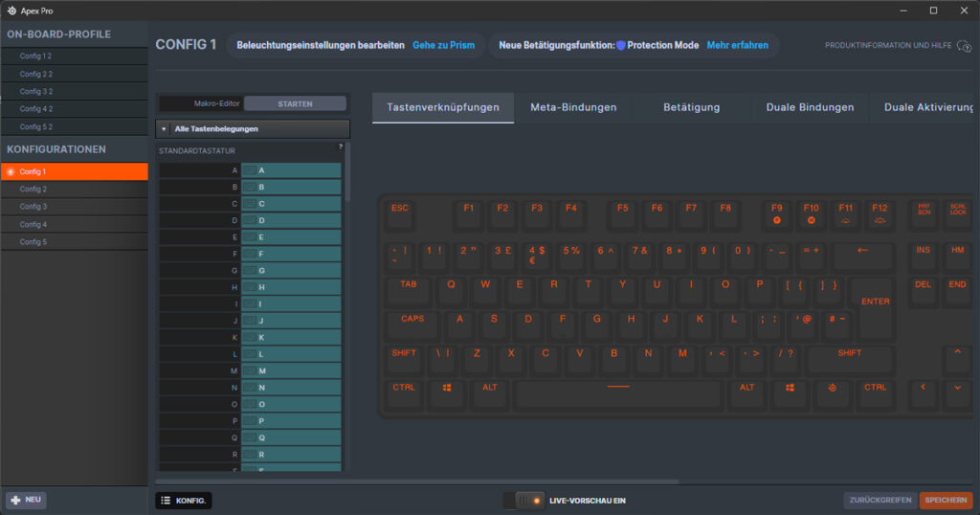The image size is (980, 515).
Task: Click the Q key binding row
Action: coord(250,437)
